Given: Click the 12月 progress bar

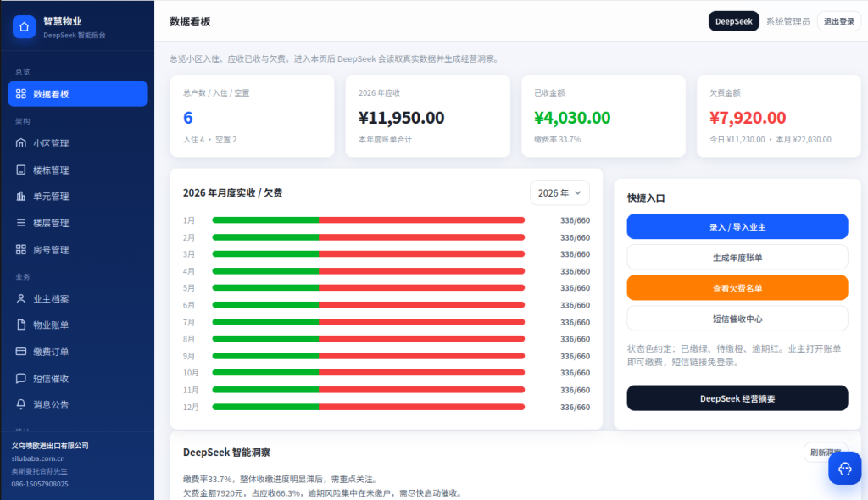Looking at the screenshot, I should coord(368,407).
